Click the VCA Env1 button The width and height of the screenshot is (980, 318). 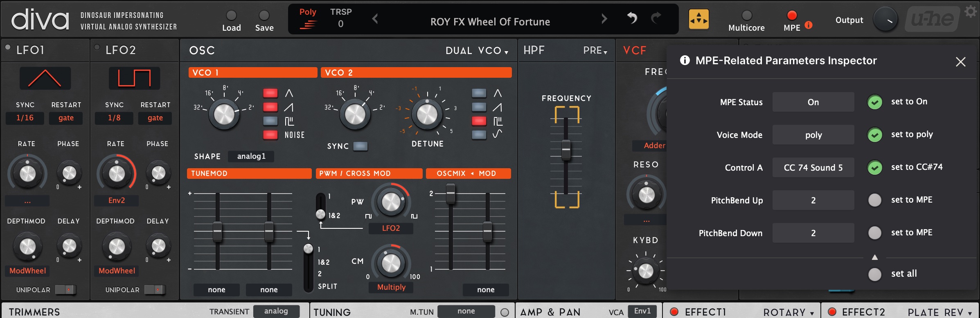[x=642, y=311]
